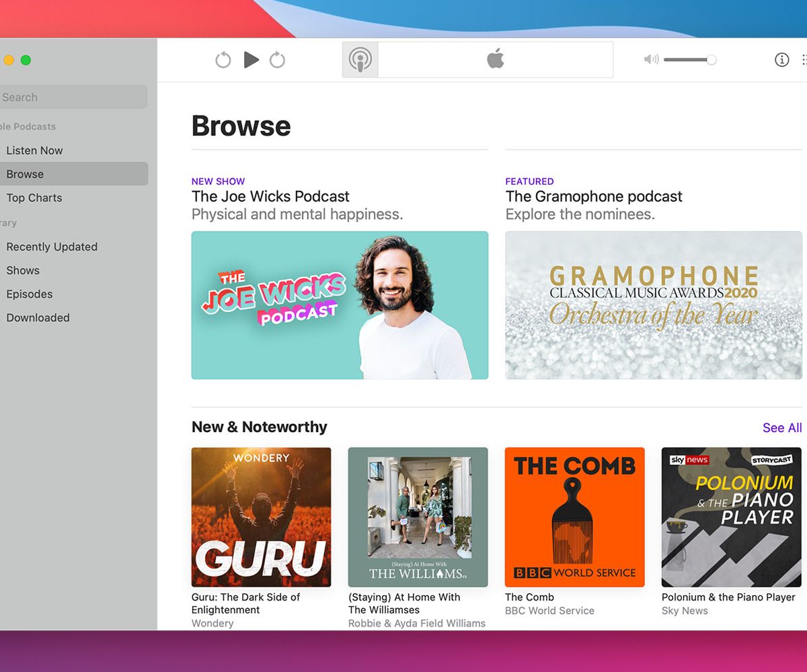Viewport: 807px width, 672px height.
Task: Open Recently Updated library section
Action: (x=52, y=247)
